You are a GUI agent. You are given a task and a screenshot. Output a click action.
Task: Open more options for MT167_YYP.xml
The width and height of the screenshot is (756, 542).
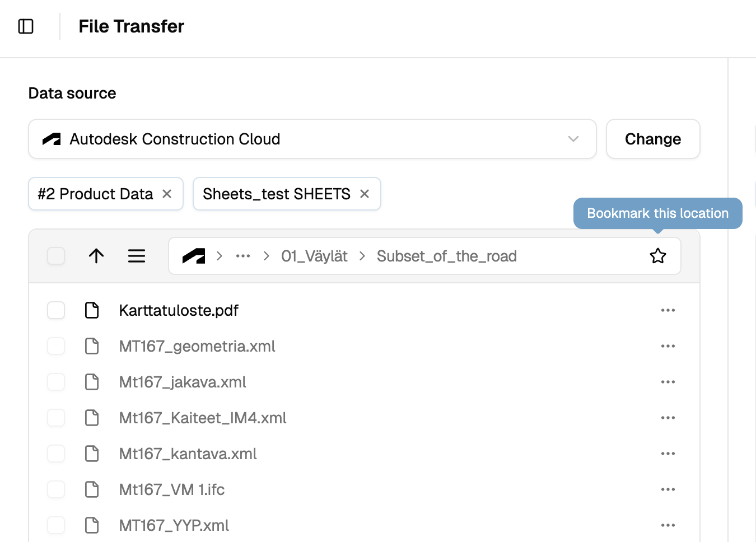tap(668, 525)
